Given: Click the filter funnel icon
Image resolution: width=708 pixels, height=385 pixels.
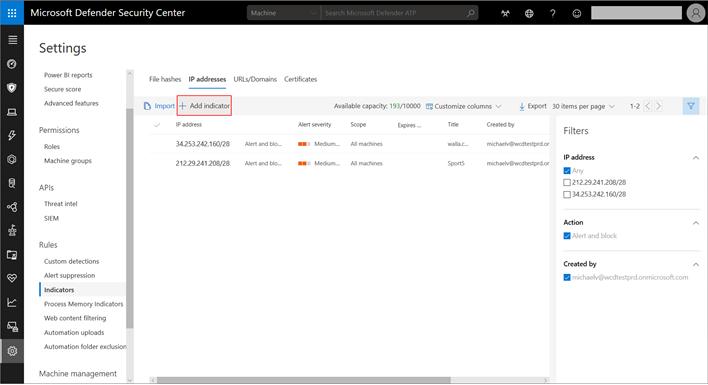Looking at the screenshot, I should coord(691,106).
